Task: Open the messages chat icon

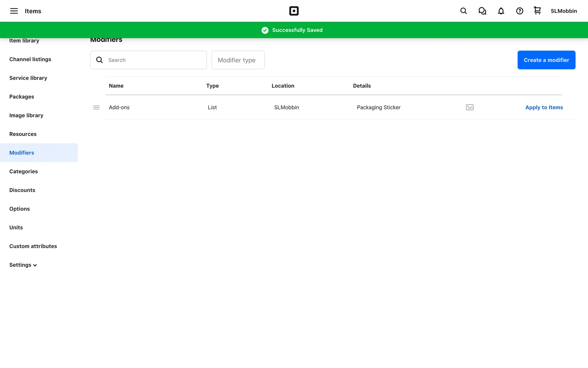Action: point(482,11)
